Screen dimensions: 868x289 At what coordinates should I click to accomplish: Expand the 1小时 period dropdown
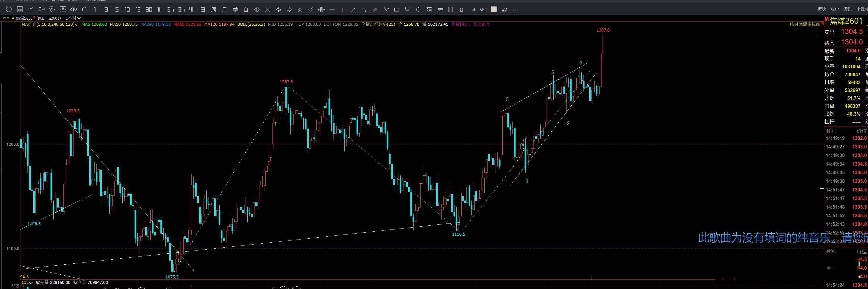pyautogui.click(x=73, y=18)
